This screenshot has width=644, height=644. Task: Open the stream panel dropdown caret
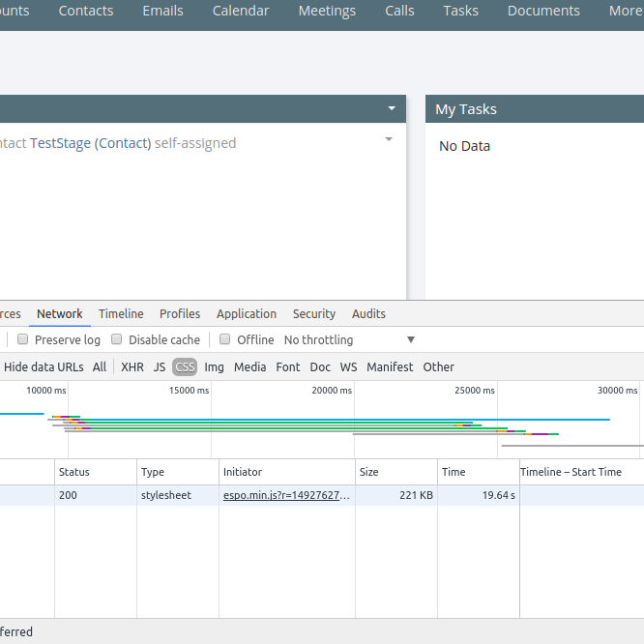coord(392,108)
